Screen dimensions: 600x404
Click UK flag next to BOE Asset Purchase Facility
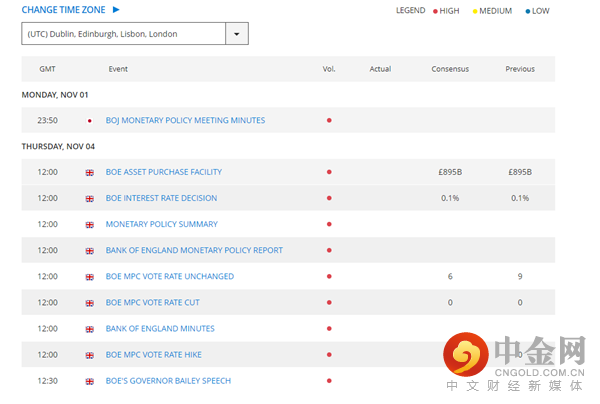coord(89,172)
